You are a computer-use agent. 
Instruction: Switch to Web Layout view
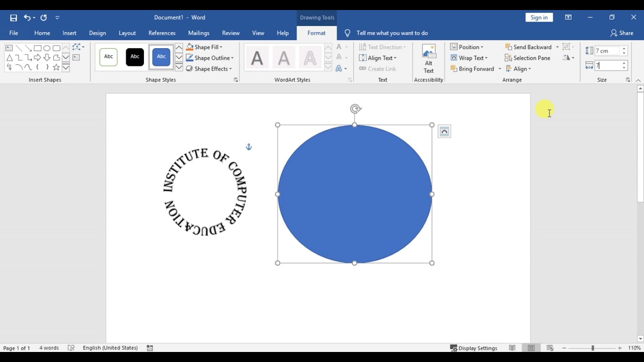pyautogui.click(x=550, y=348)
